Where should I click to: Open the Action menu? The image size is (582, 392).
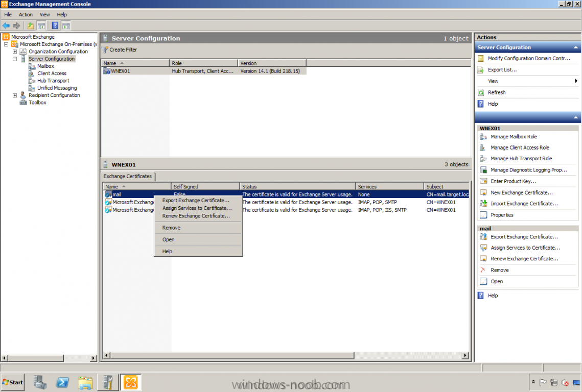[26, 15]
